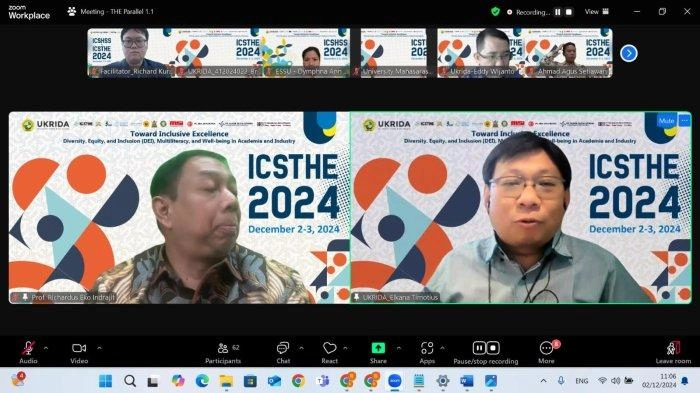The height and width of the screenshot is (393, 700).
Task: Expand the Video options arrow
Action: (99, 348)
